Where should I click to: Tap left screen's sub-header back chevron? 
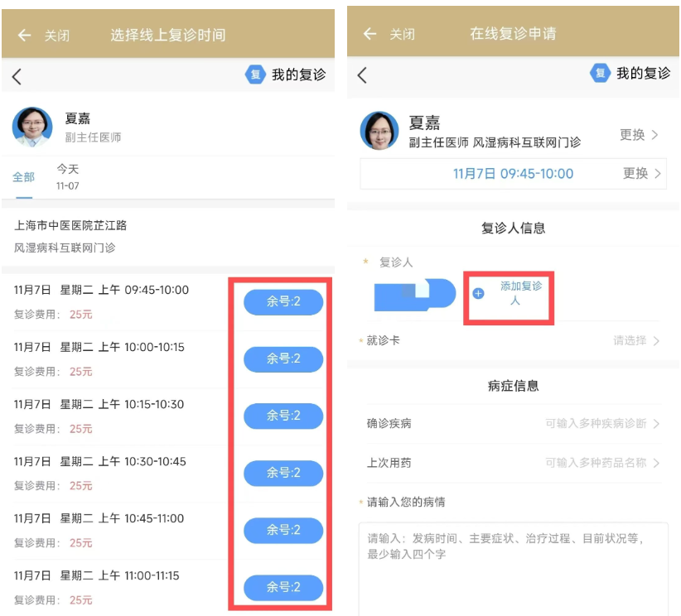point(17,77)
